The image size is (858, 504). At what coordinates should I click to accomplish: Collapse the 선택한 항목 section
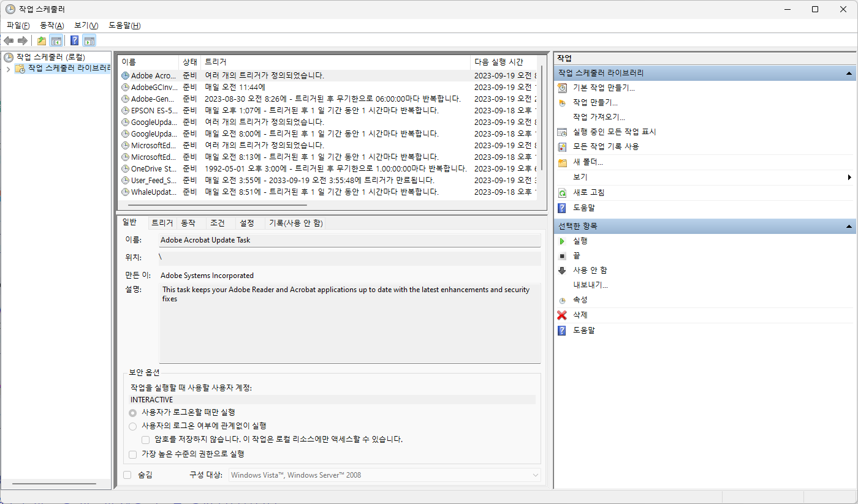tap(849, 226)
